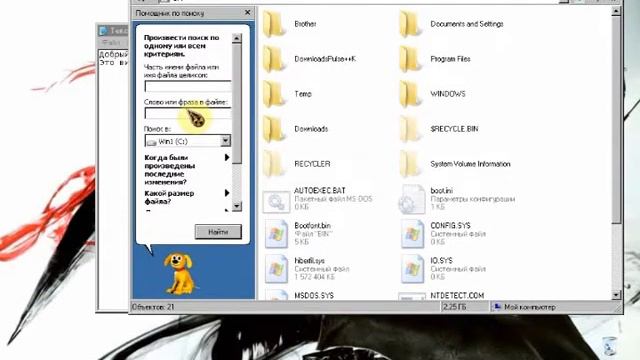Open the RECYCLER folder icon
Screen dimensions: 640x360
point(273,164)
